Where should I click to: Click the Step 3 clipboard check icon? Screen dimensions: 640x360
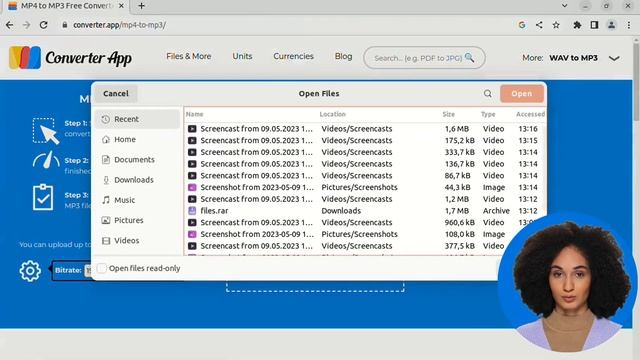[43, 197]
